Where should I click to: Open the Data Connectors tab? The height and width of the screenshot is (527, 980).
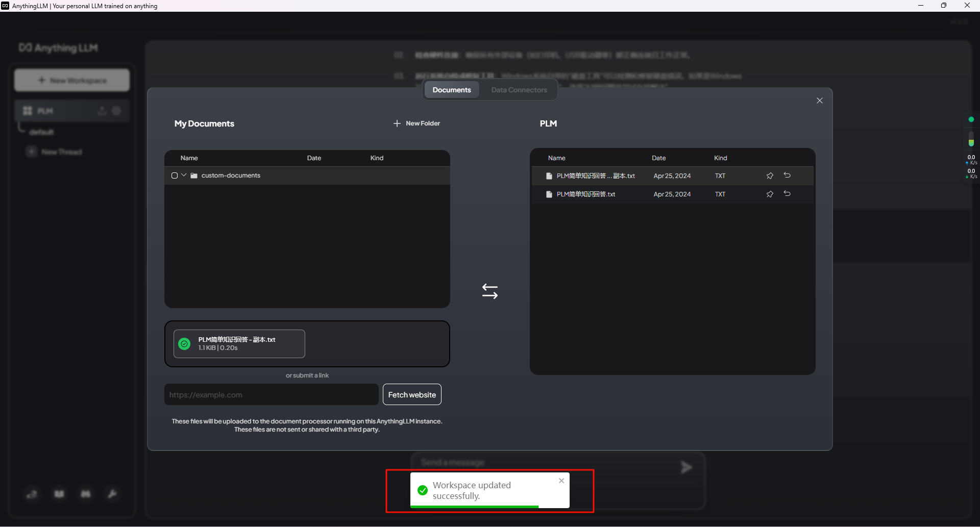pyautogui.click(x=519, y=90)
